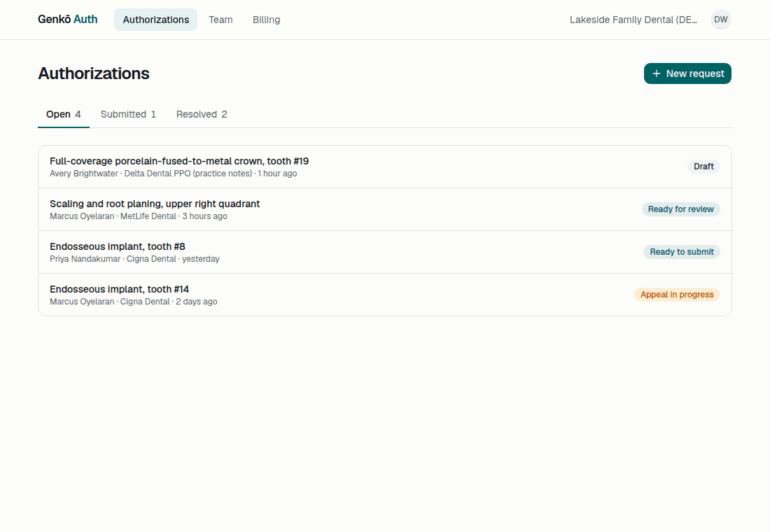Open Endosseous implant, tooth #14 request

pos(385,295)
